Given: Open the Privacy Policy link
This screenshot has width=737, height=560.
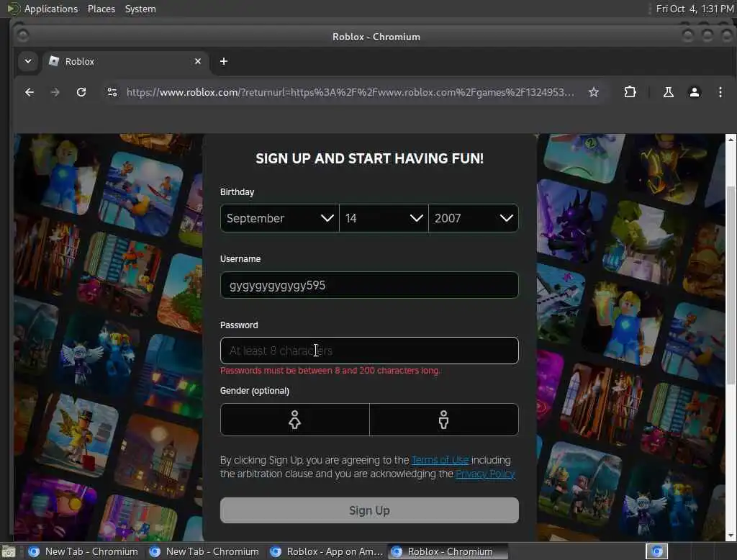Looking at the screenshot, I should click(x=486, y=474).
